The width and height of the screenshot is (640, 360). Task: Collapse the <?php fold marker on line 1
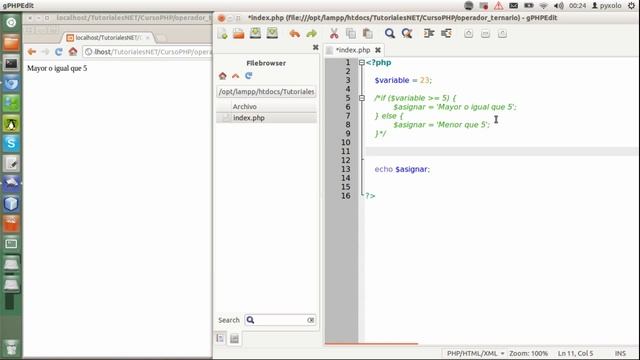tap(362, 62)
